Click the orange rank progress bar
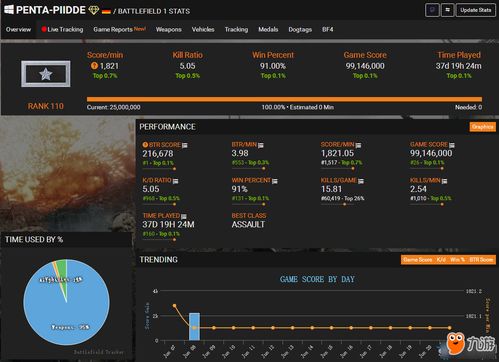Screen dimensions: 499x362 click(x=284, y=99)
